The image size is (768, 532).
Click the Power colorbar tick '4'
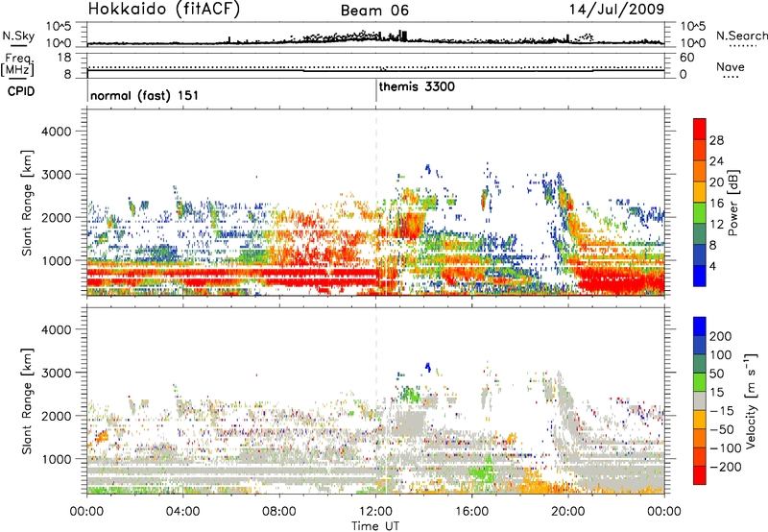712,266
